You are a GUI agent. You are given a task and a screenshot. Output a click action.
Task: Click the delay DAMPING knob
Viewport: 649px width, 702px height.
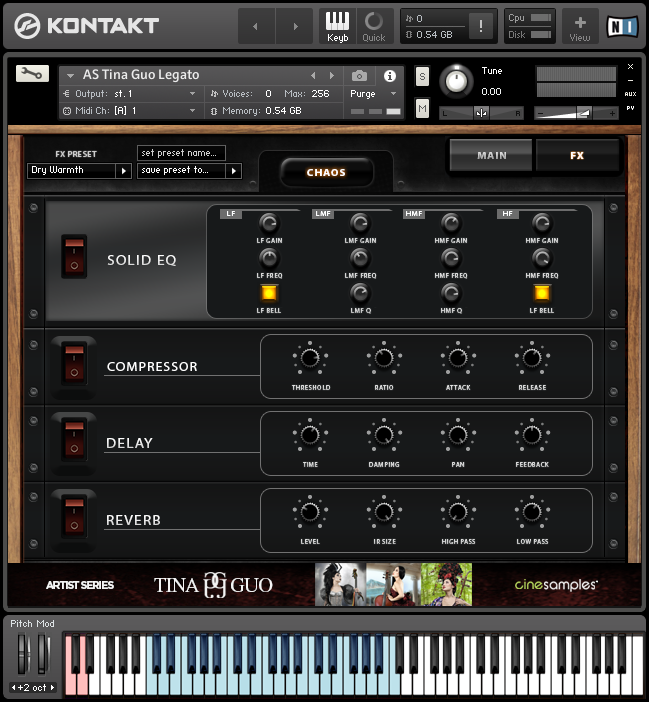(384, 435)
